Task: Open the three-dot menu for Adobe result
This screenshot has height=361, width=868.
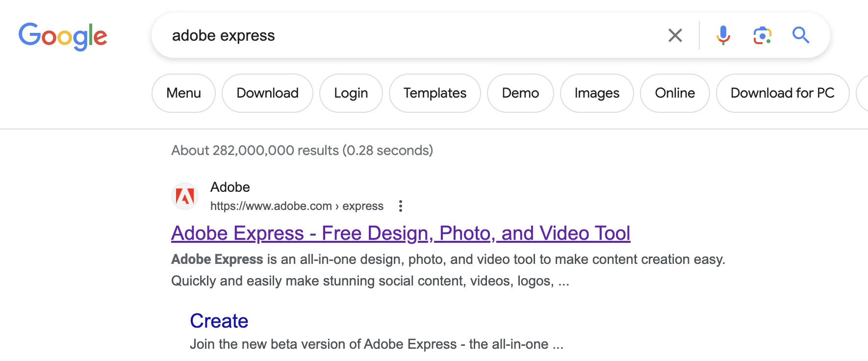Action: (401, 206)
